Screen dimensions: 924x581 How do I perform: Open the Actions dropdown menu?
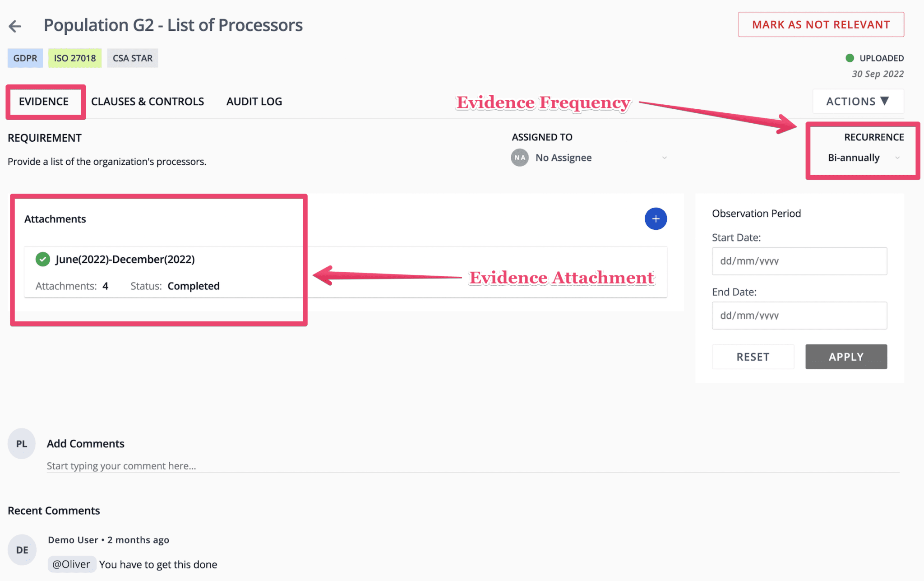[x=858, y=101]
